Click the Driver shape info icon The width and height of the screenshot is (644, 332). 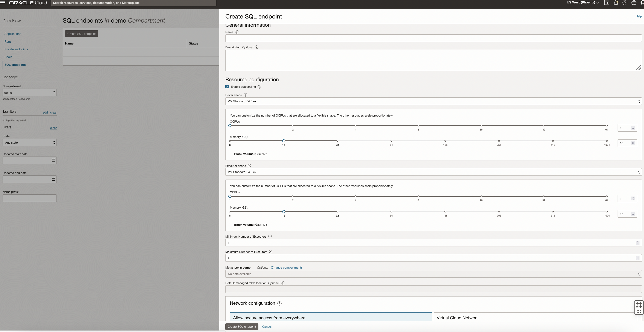245,95
